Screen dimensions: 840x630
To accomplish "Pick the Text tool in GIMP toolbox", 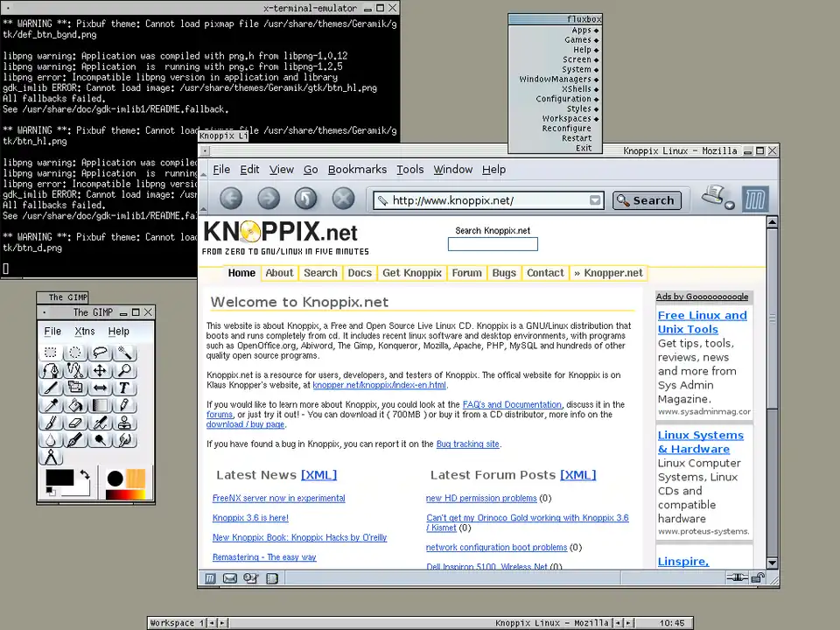I will [125, 388].
